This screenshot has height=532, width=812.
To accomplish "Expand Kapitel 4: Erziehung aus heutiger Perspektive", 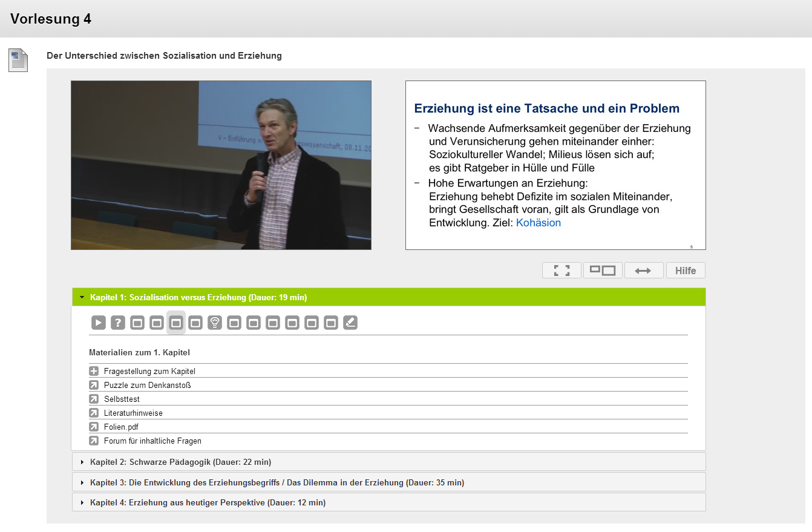I will [388, 502].
